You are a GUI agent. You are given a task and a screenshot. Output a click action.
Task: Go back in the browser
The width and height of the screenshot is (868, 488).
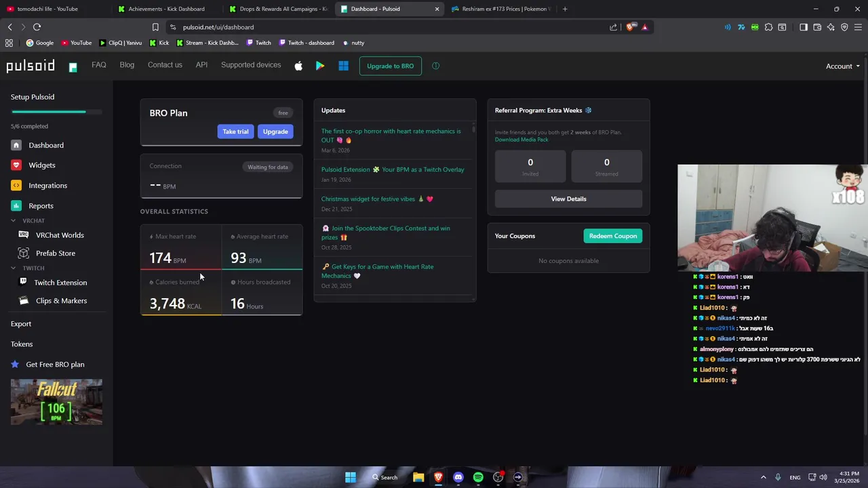pyautogui.click(x=10, y=27)
